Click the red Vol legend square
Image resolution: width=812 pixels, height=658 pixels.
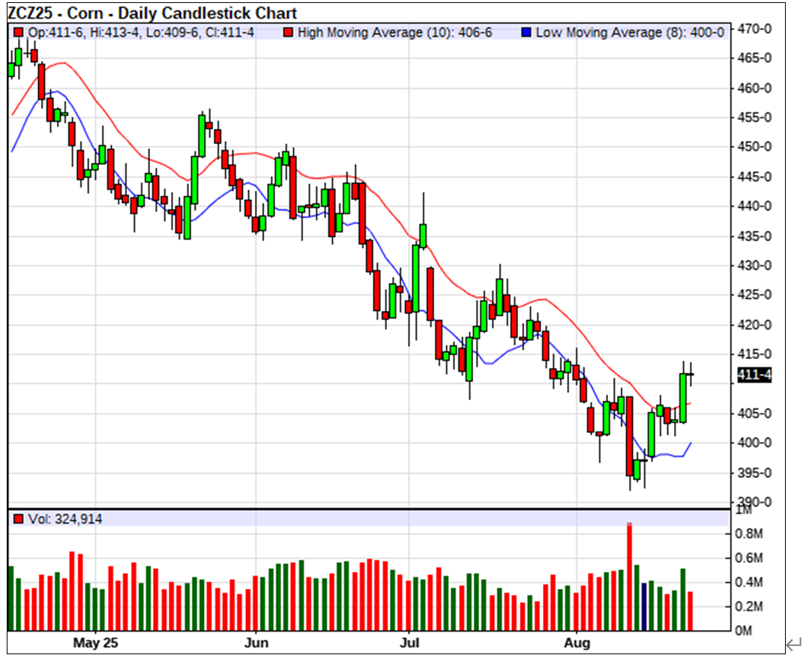click(x=19, y=519)
